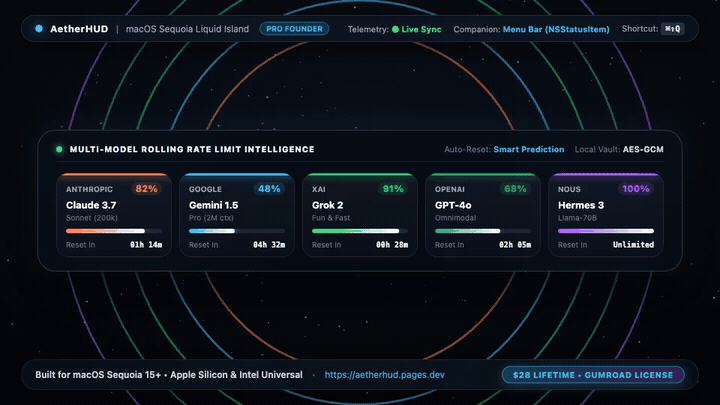
Task: Click the $28 Lifetime Gumroad License button
Action: (x=593, y=375)
